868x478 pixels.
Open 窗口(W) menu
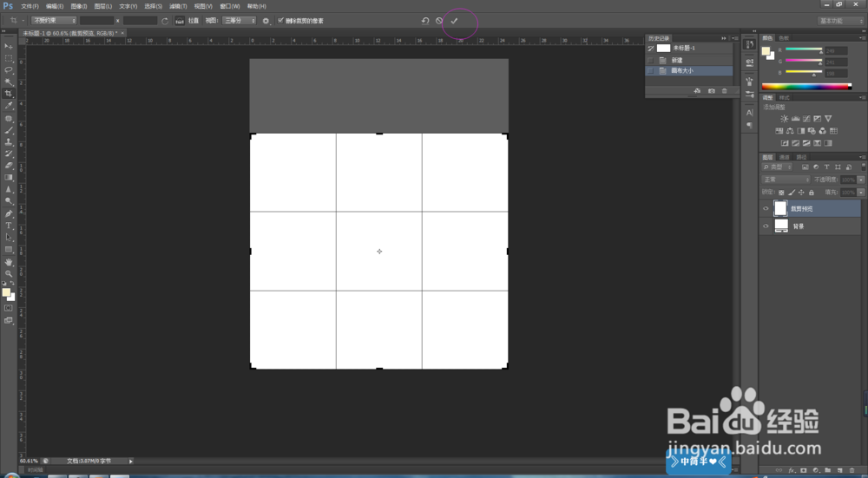click(x=230, y=6)
